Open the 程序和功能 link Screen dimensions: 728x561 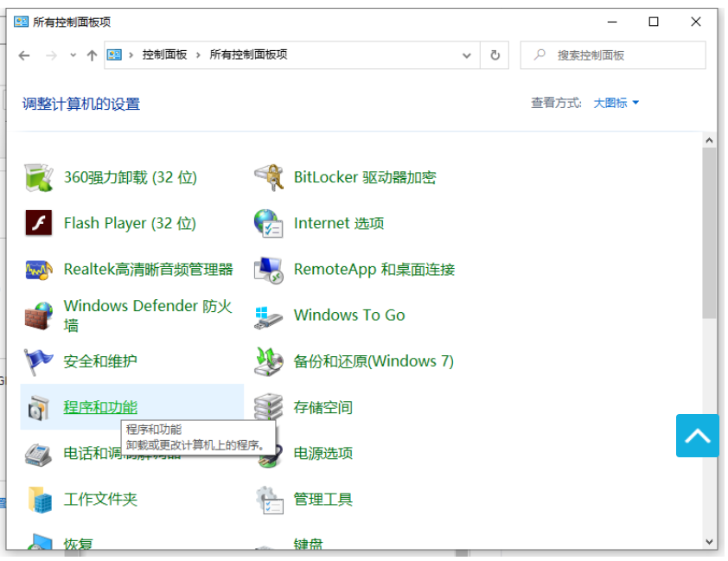[x=100, y=407]
